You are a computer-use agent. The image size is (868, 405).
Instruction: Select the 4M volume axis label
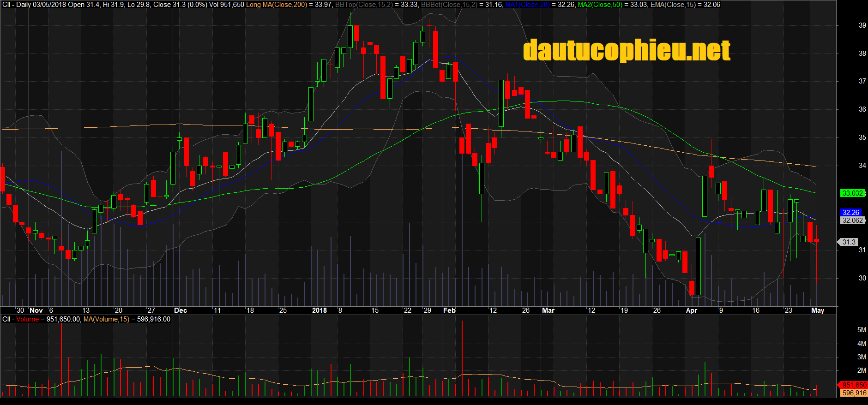[x=862, y=344]
